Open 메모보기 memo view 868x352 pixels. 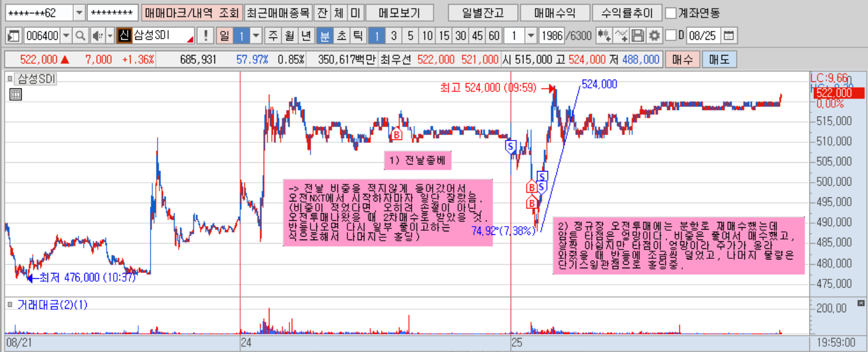pyautogui.click(x=400, y=13)
